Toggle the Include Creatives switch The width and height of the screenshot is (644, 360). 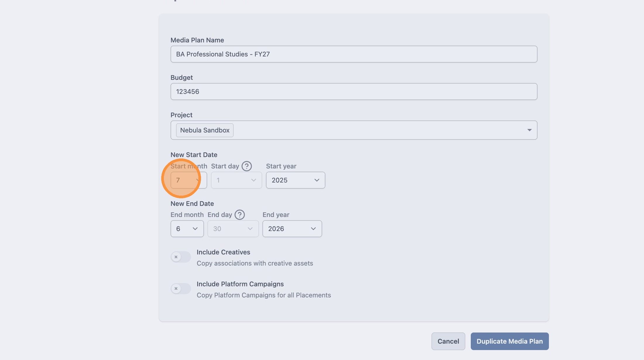pyautogui.click(x=181, y=257)
